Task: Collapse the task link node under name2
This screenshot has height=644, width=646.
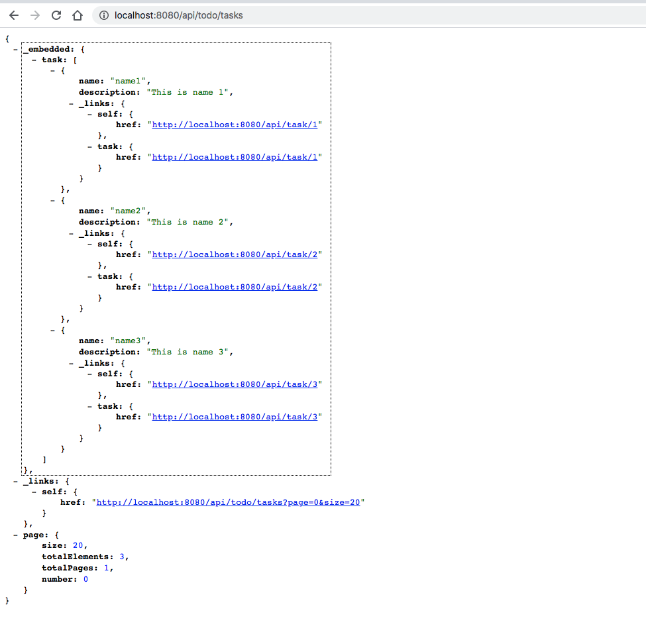Action: click(89, 276)
